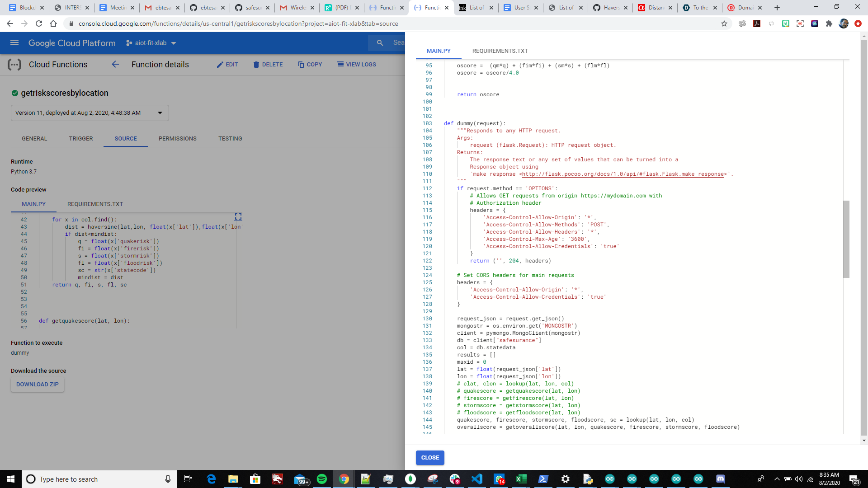Select REQUIREMENTS.TXT tab in expanded source panel

tap(500, 51)
